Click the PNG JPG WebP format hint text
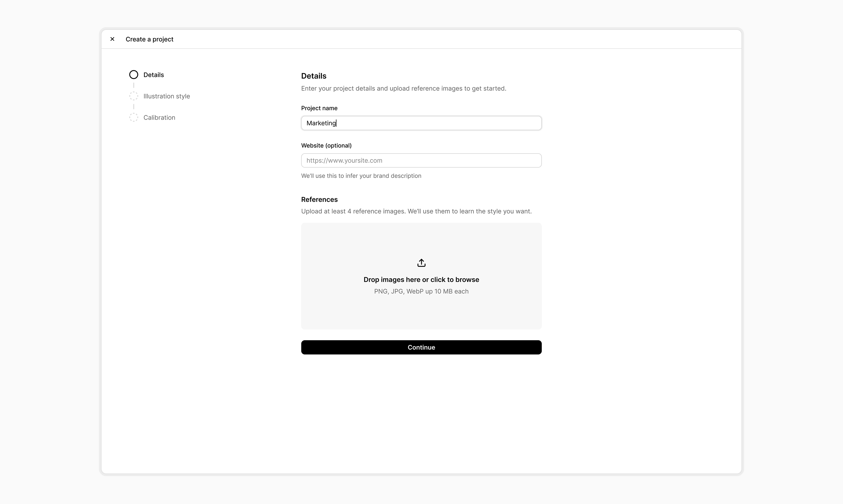This screenshot has height=504, width=843. (x=421, y=291)
